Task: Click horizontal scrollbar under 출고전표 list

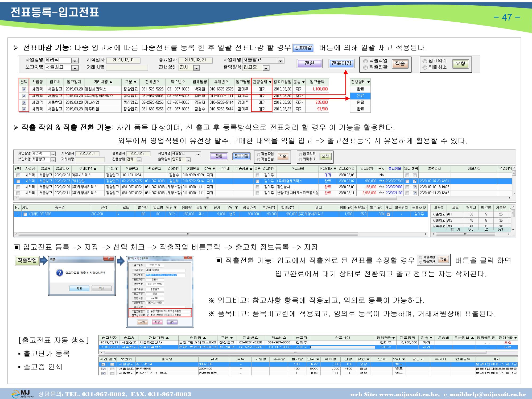Action: pos(295,353)
